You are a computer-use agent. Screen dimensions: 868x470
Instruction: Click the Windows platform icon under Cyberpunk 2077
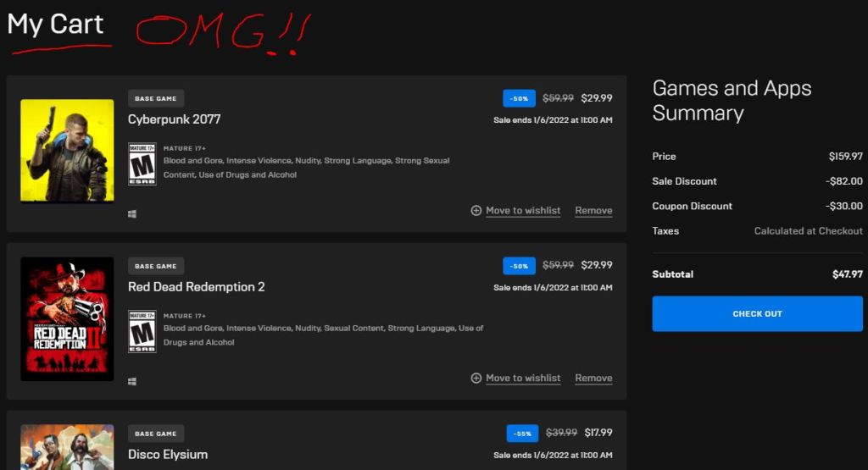pos(132,214)
